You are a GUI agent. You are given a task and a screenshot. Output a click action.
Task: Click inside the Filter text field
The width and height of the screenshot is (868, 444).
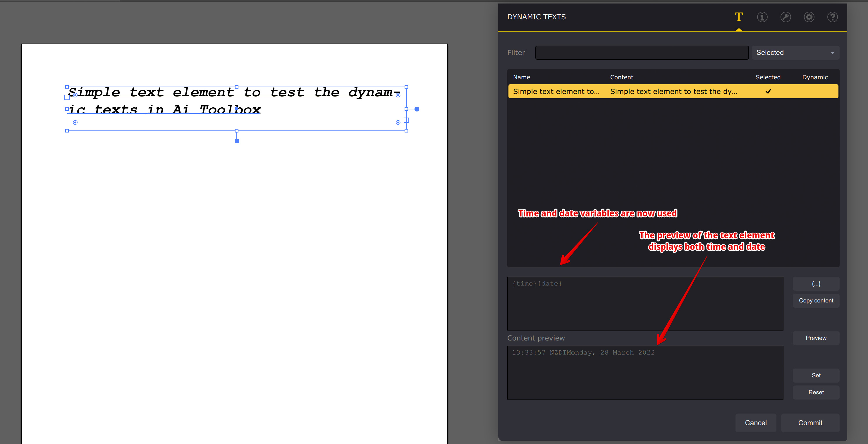642,52
